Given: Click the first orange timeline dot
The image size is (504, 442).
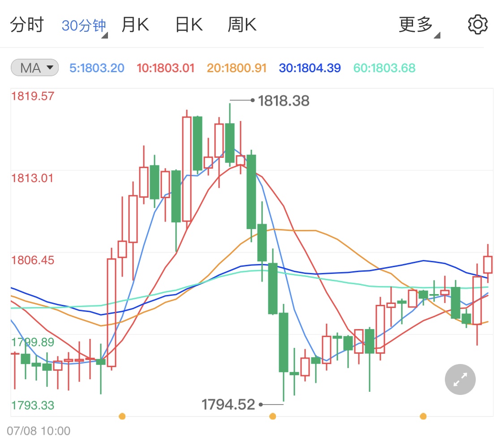Looking at the screenshot, I should [x=122, y=416].
